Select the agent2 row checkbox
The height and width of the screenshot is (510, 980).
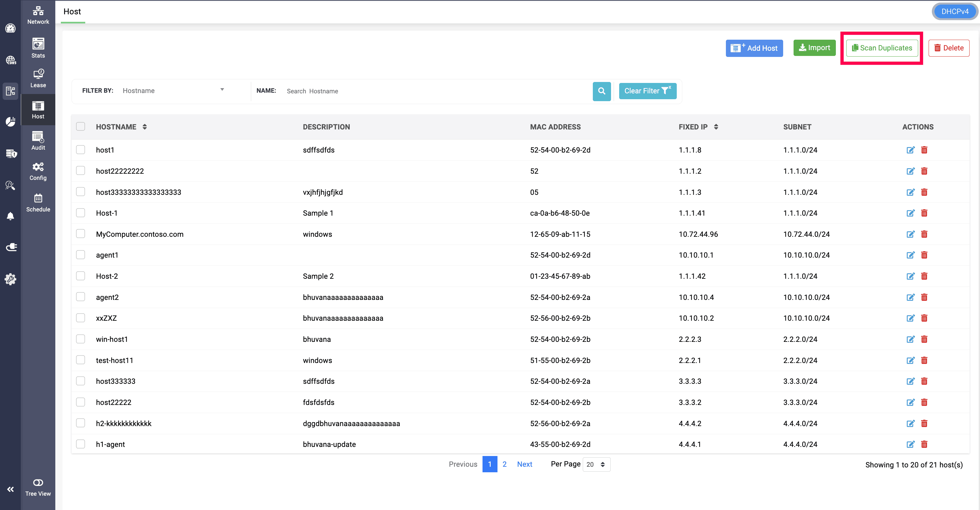80,297
